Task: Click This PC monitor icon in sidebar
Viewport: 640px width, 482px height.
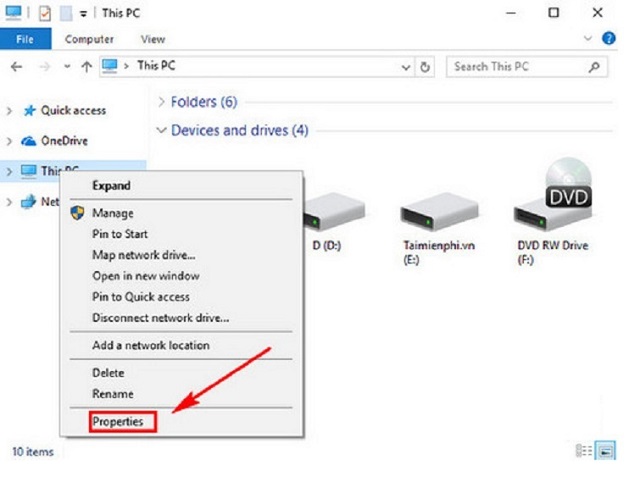Action: coord(29,171)
